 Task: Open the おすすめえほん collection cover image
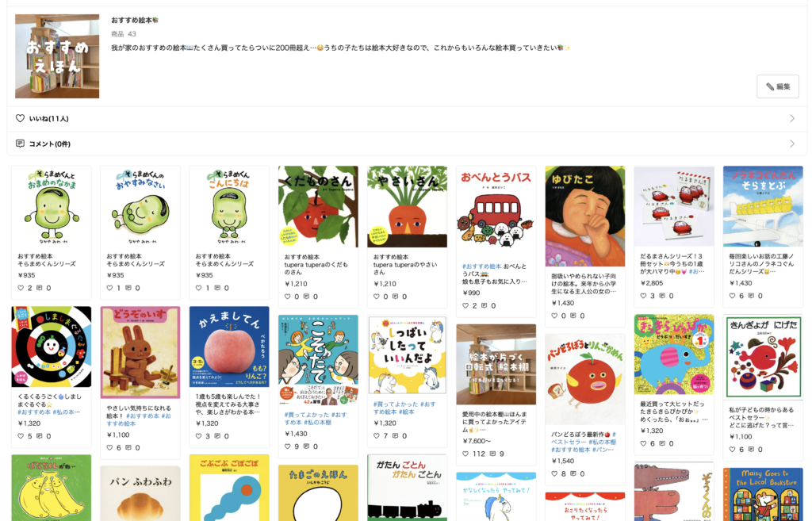tap(57, 56)
